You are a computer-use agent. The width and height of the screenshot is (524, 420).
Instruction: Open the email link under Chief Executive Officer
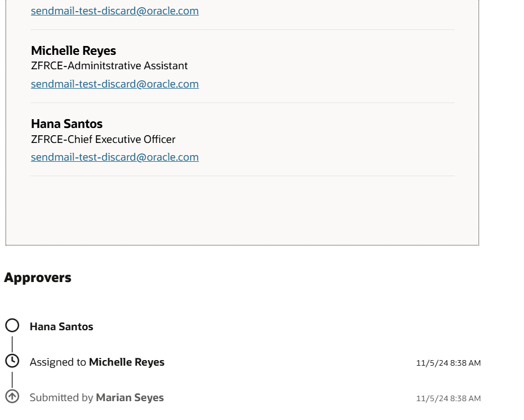pos(115,157)
